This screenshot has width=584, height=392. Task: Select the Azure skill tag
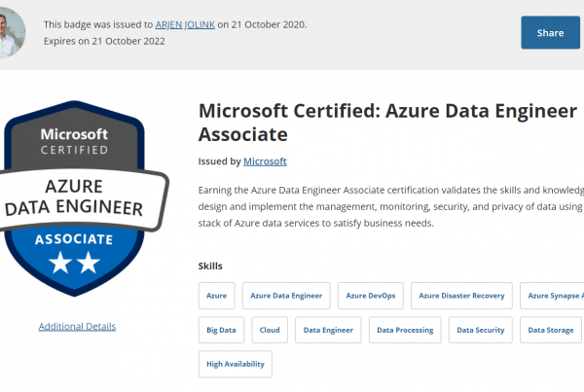(216, 296)
